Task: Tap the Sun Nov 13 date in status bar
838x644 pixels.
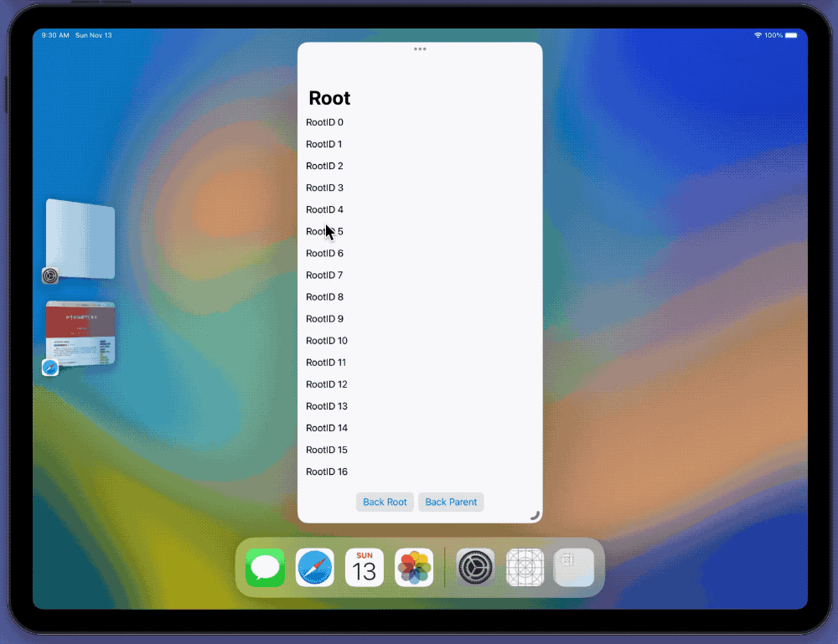Action: pyautogui.click(x=94, y=35)
